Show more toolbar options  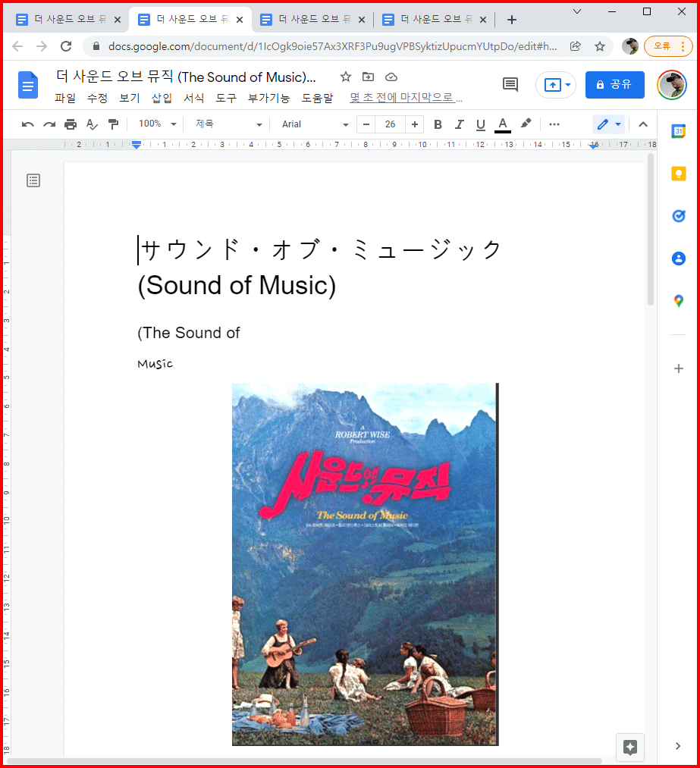click(x=554, y=124)
